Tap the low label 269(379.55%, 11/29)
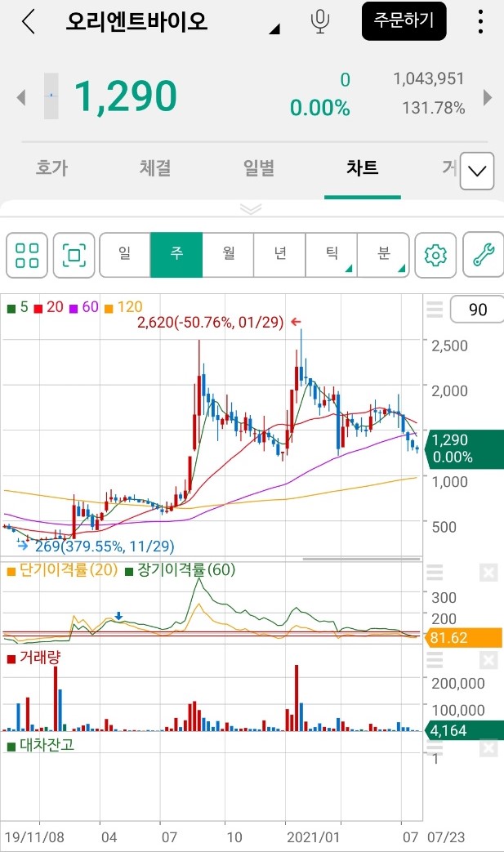This screenshot has width=504, height=852. click(105, 546)
